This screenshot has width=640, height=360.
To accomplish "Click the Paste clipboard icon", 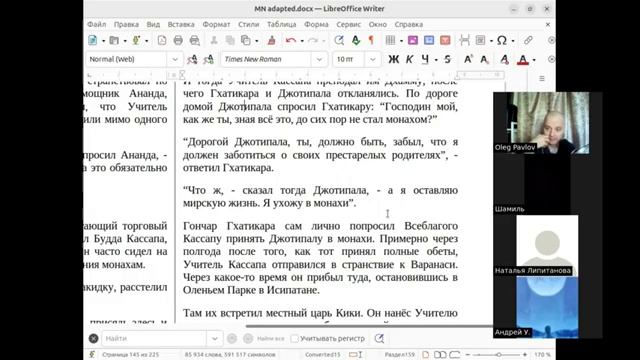I will point(246,40).
